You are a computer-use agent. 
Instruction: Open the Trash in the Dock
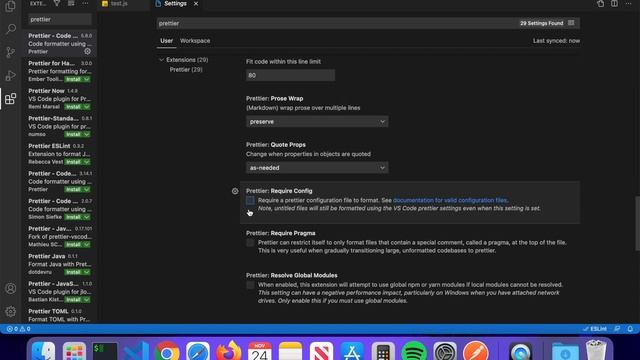pos(596,351)
